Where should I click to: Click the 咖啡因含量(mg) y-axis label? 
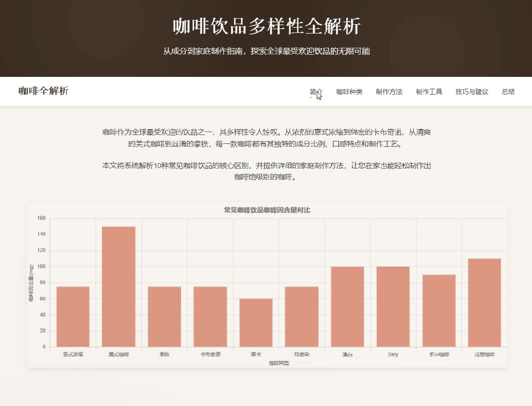pos(31,283)
